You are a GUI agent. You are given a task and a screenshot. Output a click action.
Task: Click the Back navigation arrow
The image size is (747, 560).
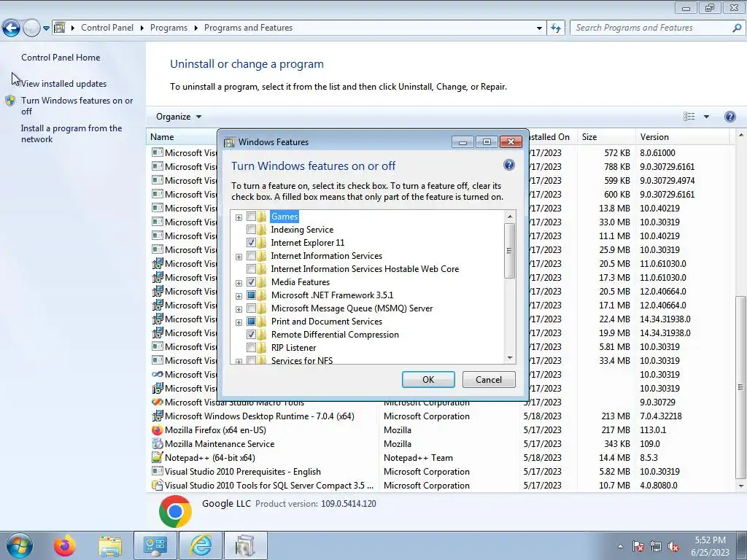pyautogui.click(x=12, y=28)
